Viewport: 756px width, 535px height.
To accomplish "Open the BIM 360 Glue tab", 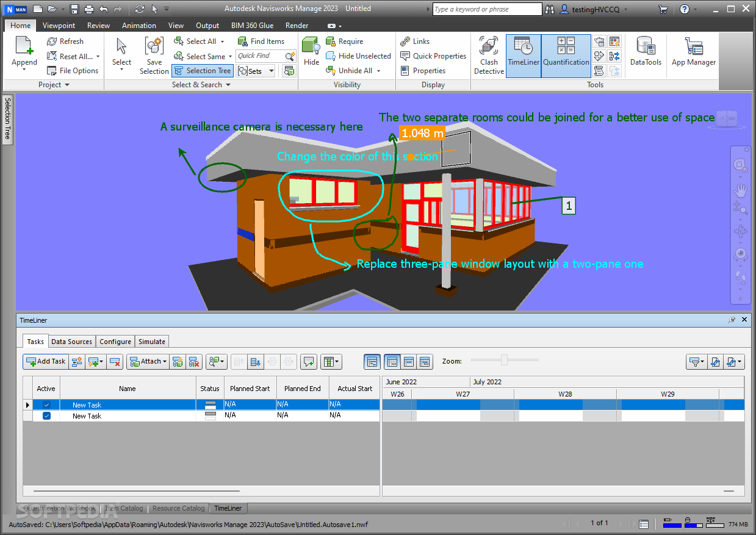I will coord(252,26).
